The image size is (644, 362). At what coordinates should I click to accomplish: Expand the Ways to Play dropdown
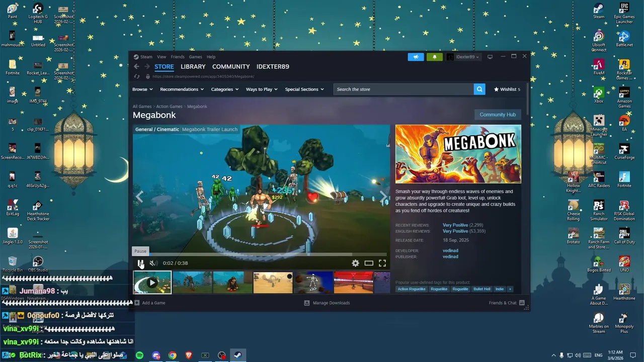pyautogui.click(x=262, y=89)
